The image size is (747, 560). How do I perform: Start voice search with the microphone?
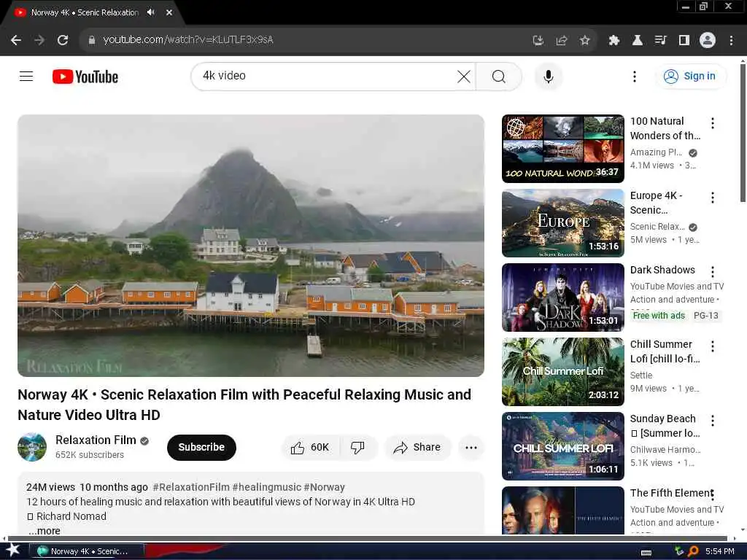point(549,76)
